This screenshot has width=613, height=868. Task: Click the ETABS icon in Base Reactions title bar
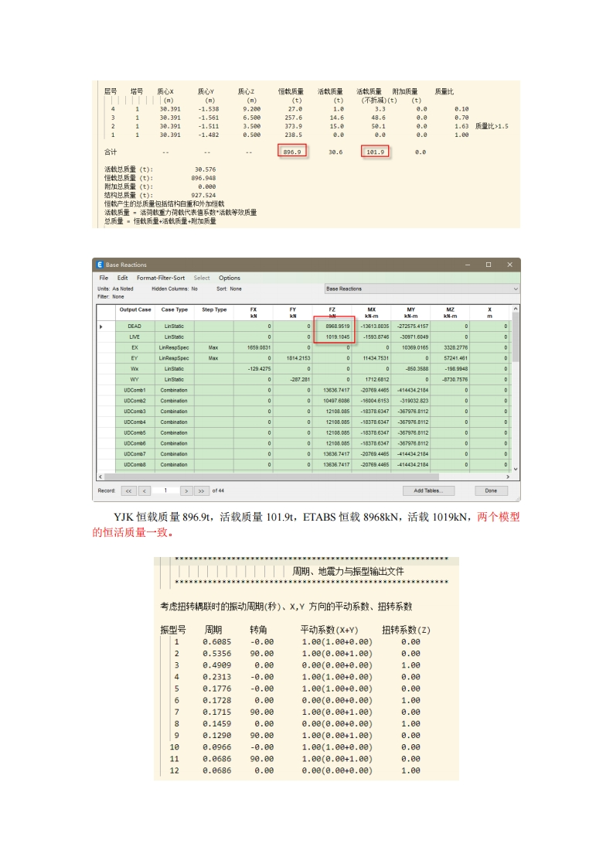[100, 265]
